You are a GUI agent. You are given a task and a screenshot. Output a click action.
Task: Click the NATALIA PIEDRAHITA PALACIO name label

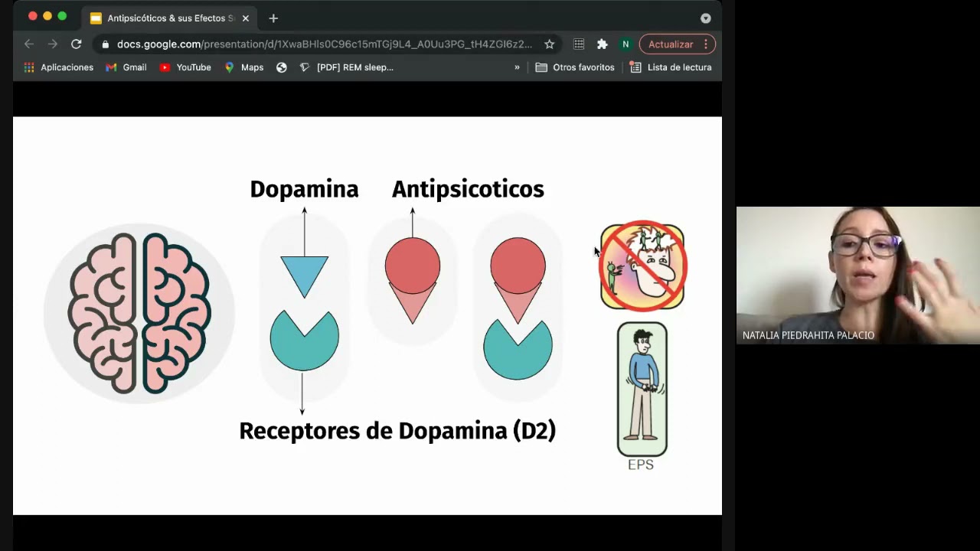point(808,335)
